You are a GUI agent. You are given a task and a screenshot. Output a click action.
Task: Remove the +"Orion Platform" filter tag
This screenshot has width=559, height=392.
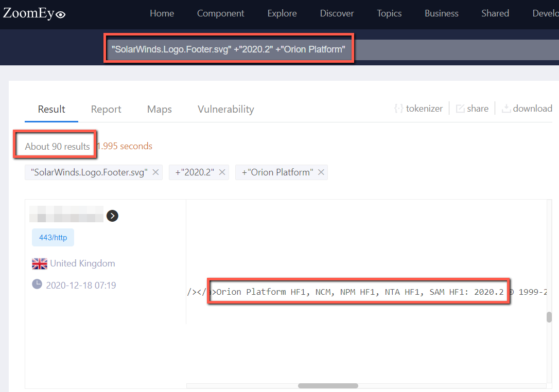tap(321, 172)
